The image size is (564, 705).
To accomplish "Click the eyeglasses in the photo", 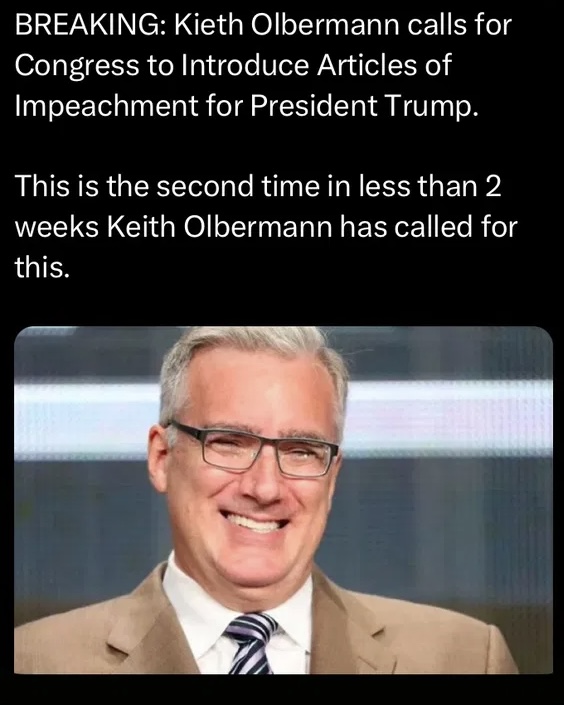I will [x=253, y=450].
